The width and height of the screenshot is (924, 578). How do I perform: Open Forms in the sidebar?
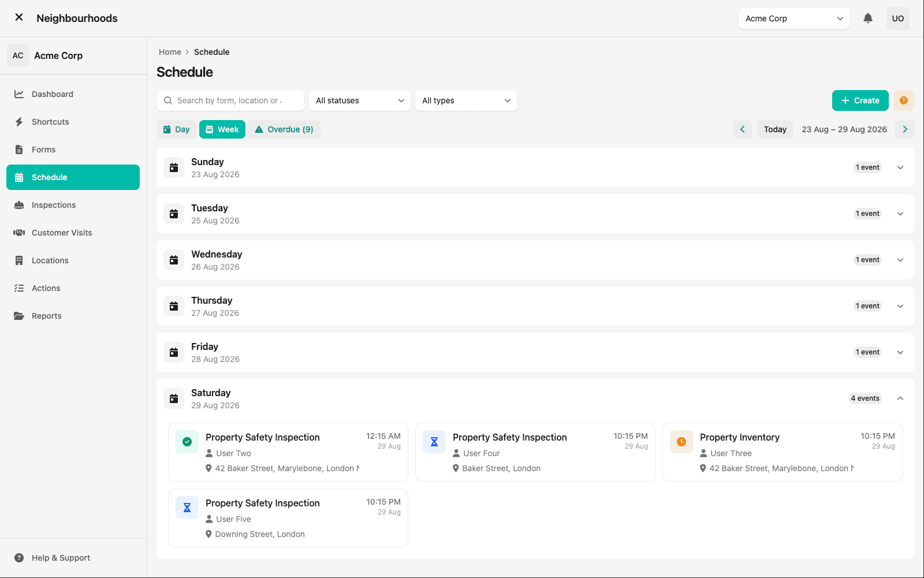73,150
